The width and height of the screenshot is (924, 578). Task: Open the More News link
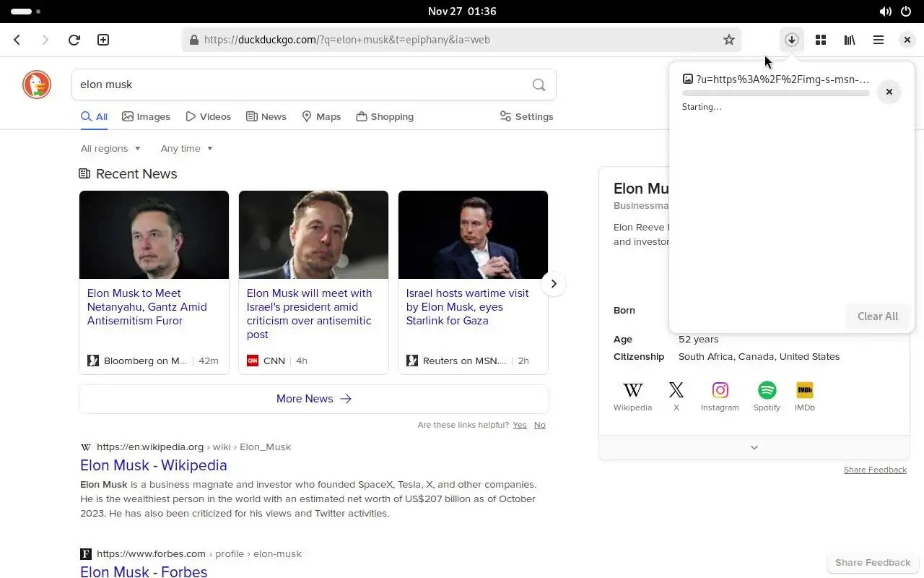tap(314, 399)
